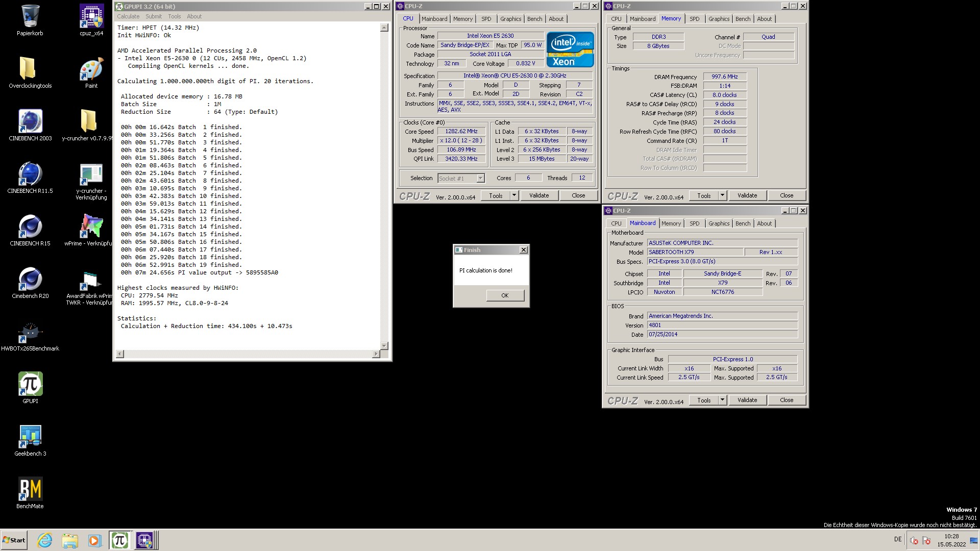Switch to GPUPI in the taskbar
The image size is (980, 551).
point(119,540)
